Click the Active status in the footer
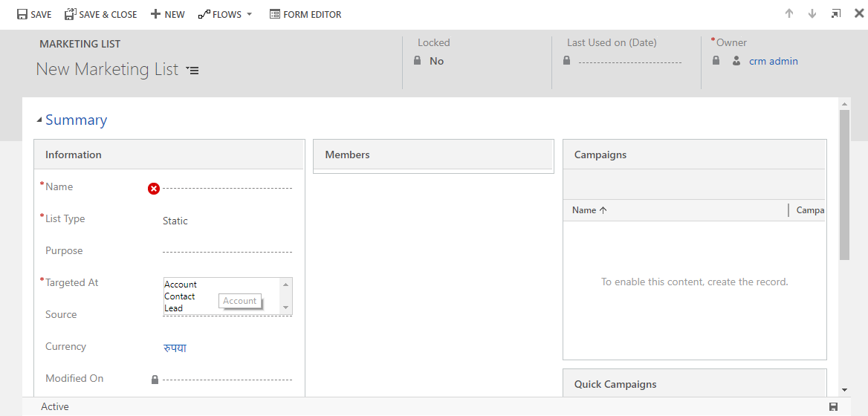Viewport: 868px width, 416px height. tap(55, 406)
